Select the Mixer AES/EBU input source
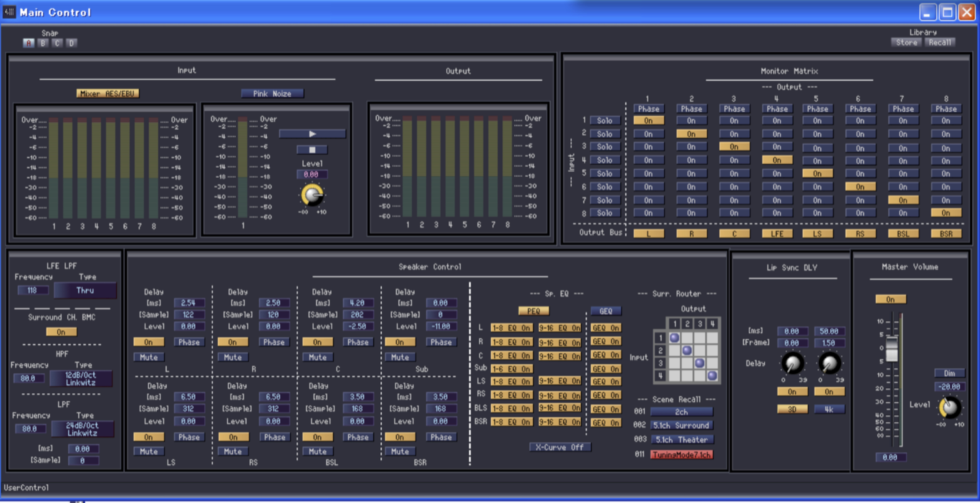 108,94
